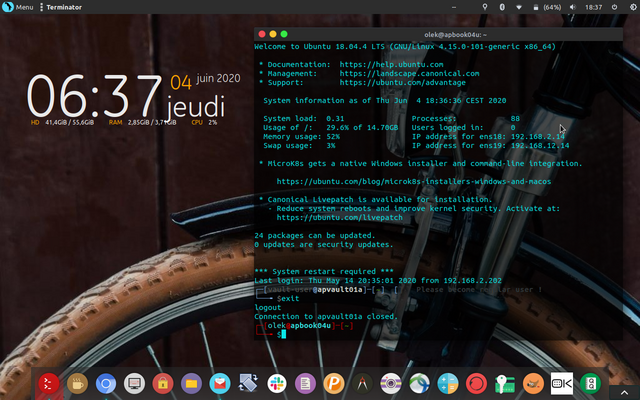Launch the camera screenshot dock app
The image size is (640, 400).
coord(391,384)
